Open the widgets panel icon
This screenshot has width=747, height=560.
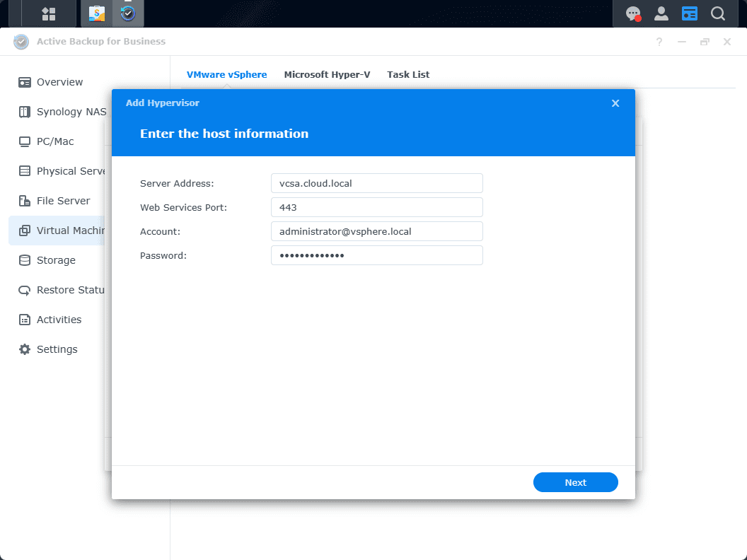(x=690, y=13)
